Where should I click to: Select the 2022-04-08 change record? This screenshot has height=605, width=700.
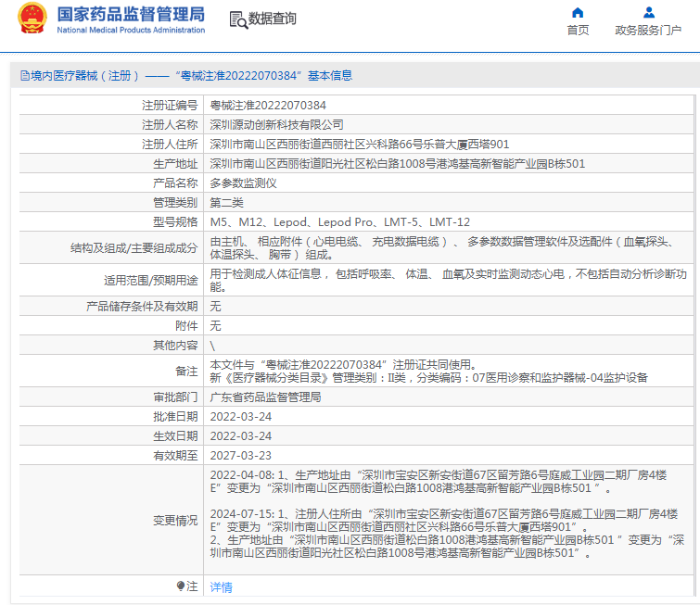pos(439,482)
